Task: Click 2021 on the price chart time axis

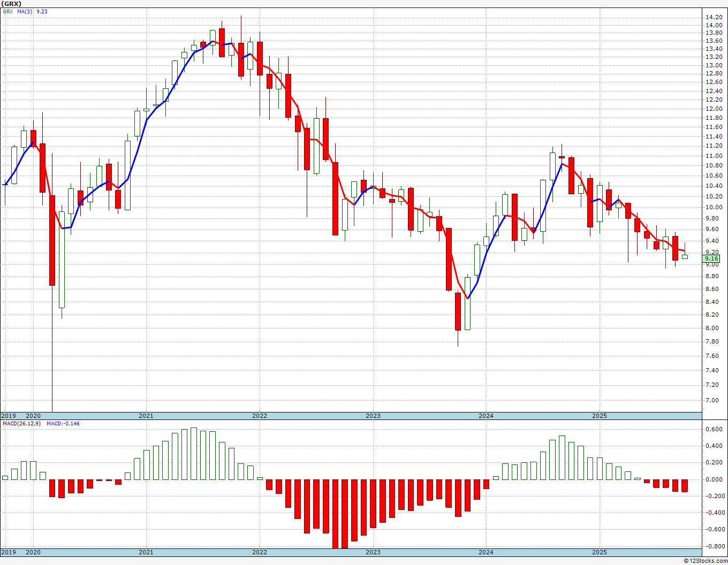Action: click(146, 416)
